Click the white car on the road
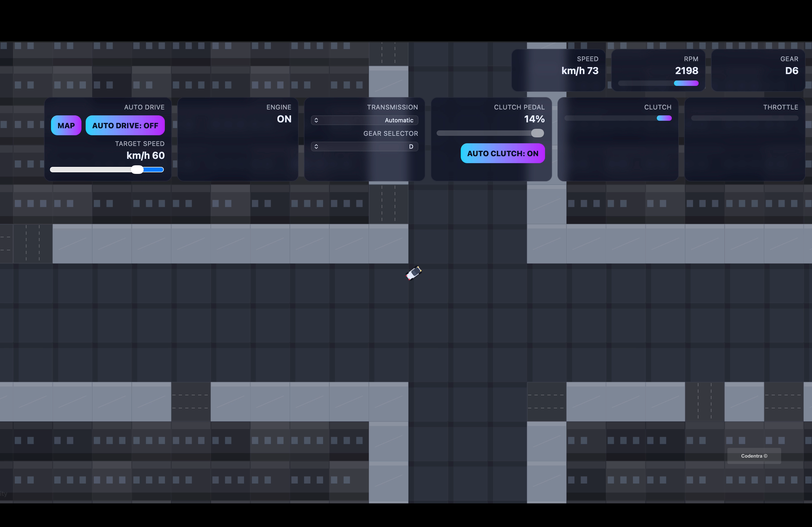Image resolution: width=812 pixels, height=527 pixels. coord(414,273)
